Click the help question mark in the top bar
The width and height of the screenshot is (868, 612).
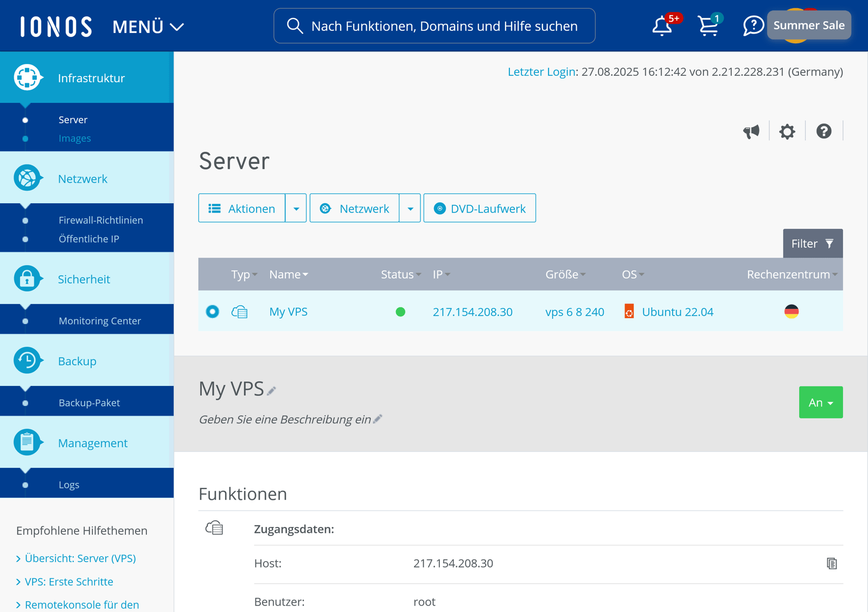pos(753,25)
